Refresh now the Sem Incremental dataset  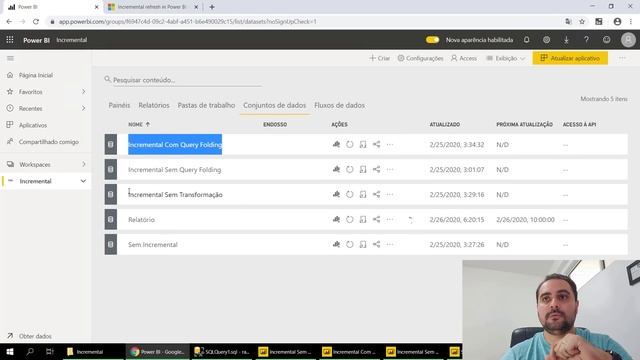[x=350, y=244]
